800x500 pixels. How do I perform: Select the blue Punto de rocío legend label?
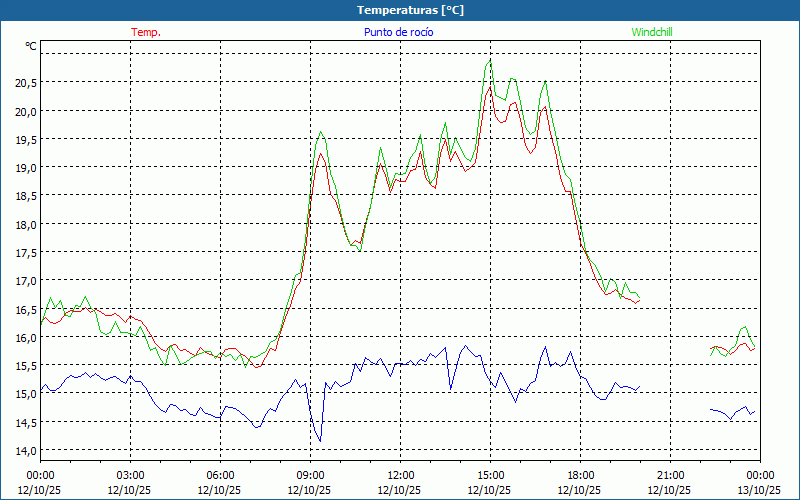399,32
